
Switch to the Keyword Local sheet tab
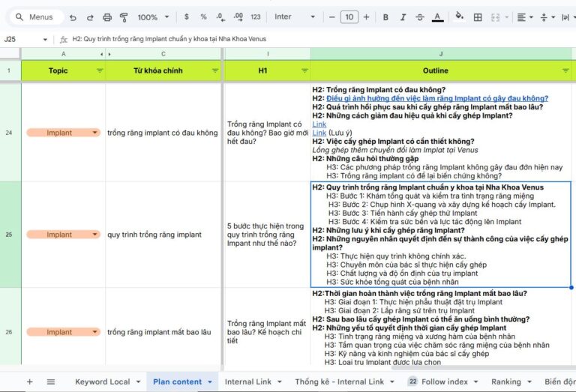[x=102, y=382]
